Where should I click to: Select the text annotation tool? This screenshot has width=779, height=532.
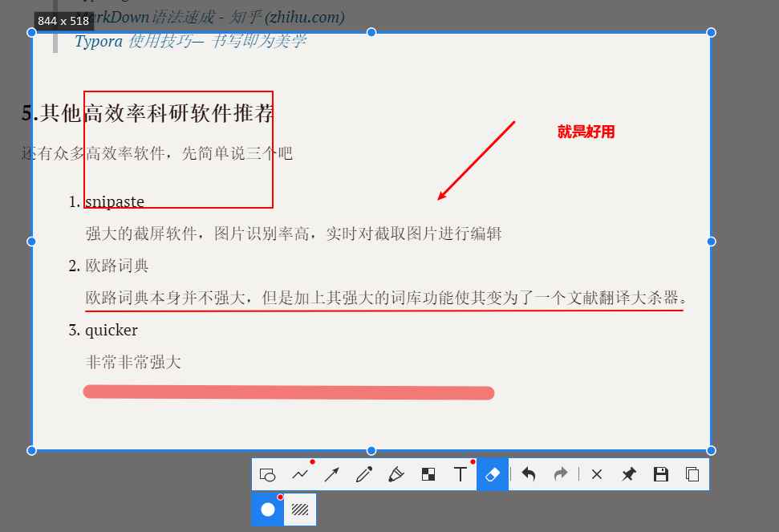click(x=461, y=474)
